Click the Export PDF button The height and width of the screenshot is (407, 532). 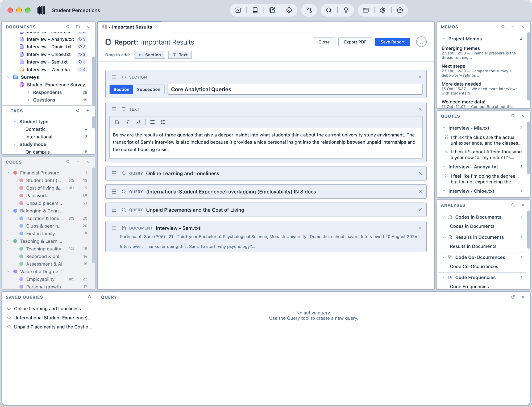click(x=355, y=42)
